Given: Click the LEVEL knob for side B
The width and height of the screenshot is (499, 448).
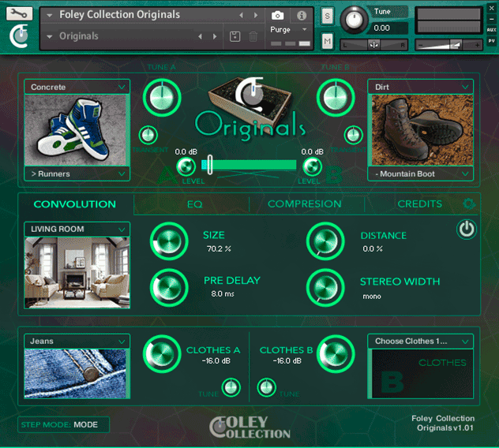Looking at the screenshot, I should coord(312,166).
